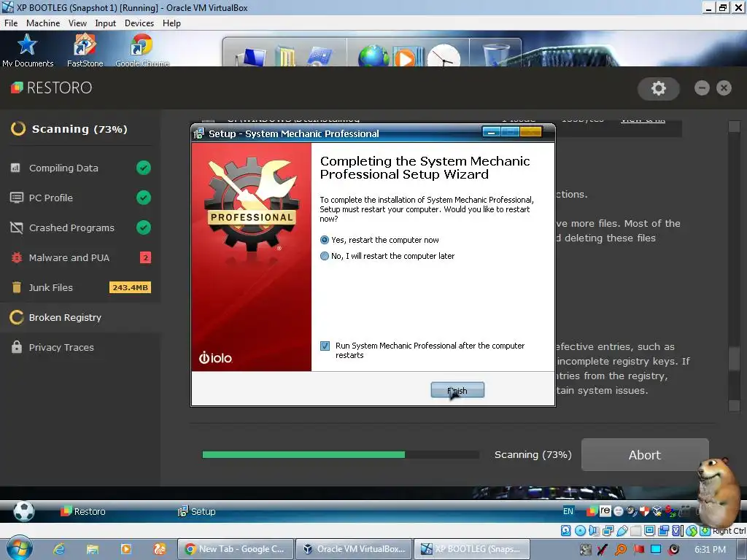The height and width of the screenshot is (560, 747).
Task: Open the Compiling Data step
Action: pos(80,168)
